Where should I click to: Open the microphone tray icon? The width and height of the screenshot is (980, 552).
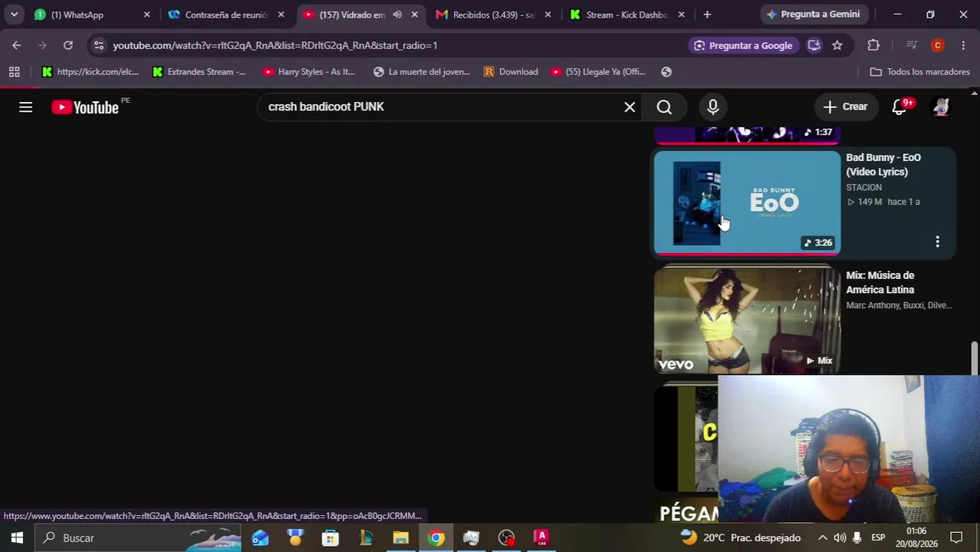click(x=857, y=538)
